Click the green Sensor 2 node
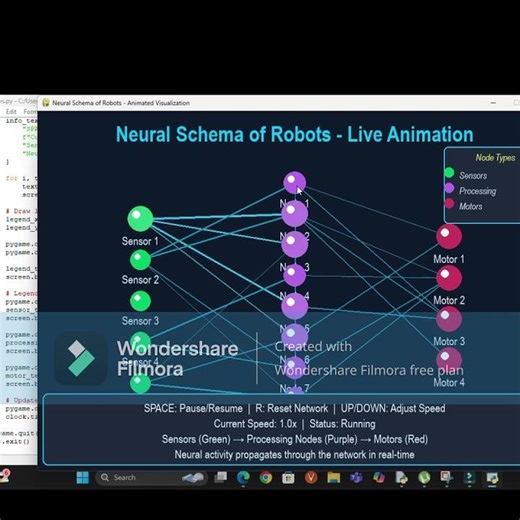The width and height of the screenshot is (520, 520). [140, 260]
